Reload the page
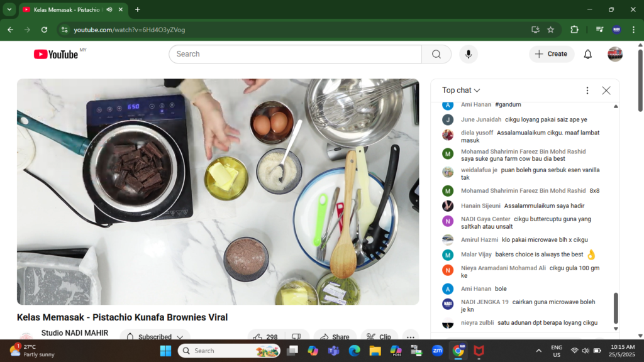The width and height of the screenshot is (644, 362). [x=45, y=30]
